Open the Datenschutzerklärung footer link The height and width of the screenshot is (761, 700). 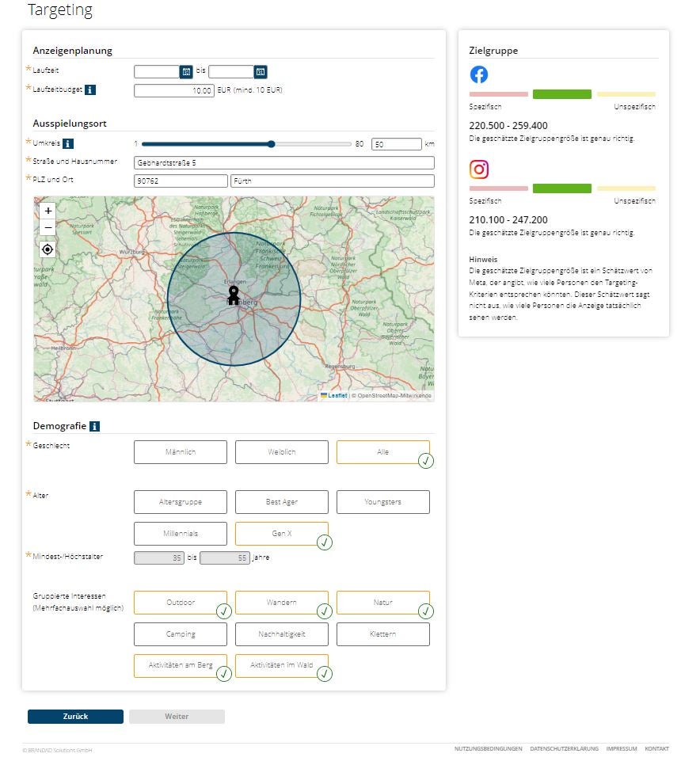564,749
